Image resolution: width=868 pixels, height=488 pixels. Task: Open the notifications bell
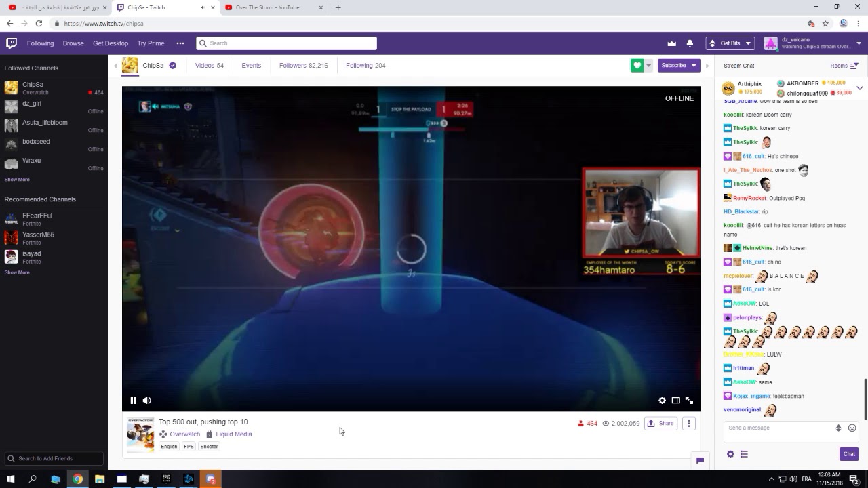click(x=690, y=43)
